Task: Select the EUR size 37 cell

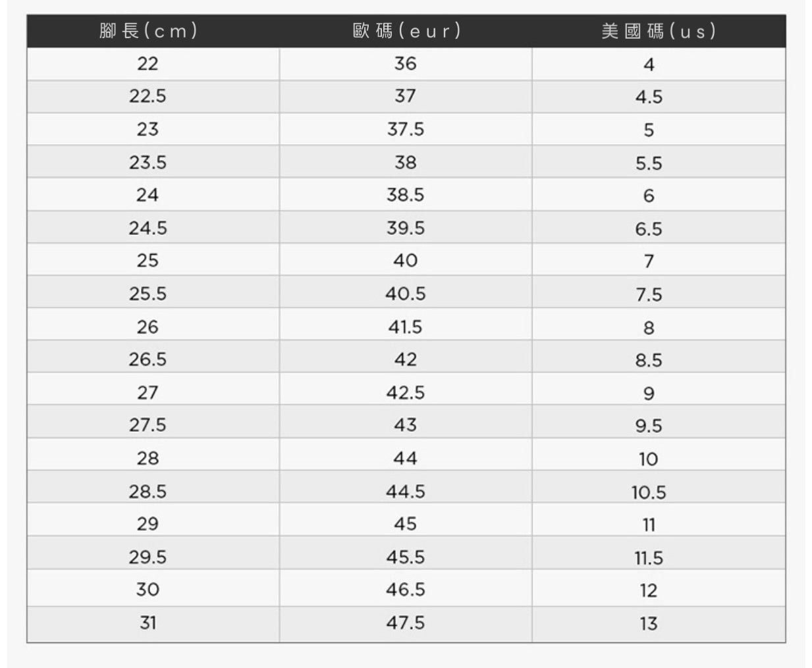Action: coord(406,97)
